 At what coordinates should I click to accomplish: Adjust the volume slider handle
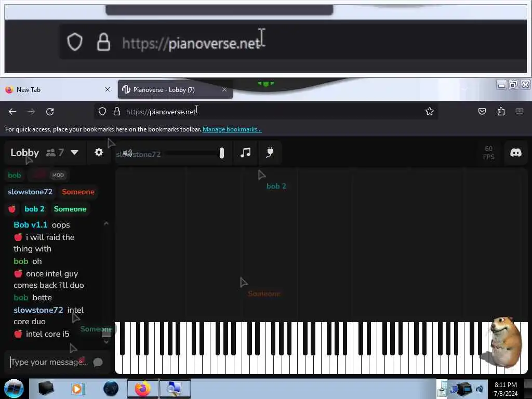coord(221,153)
